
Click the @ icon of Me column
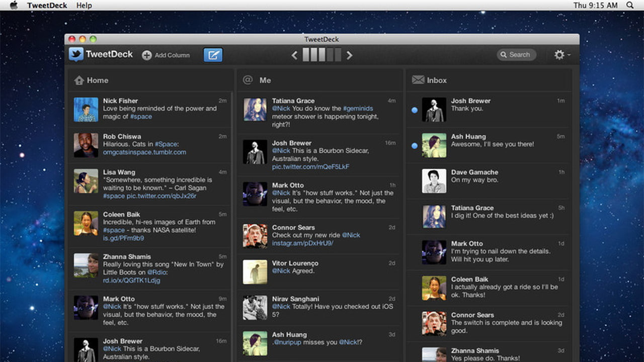tap(248, 80)
